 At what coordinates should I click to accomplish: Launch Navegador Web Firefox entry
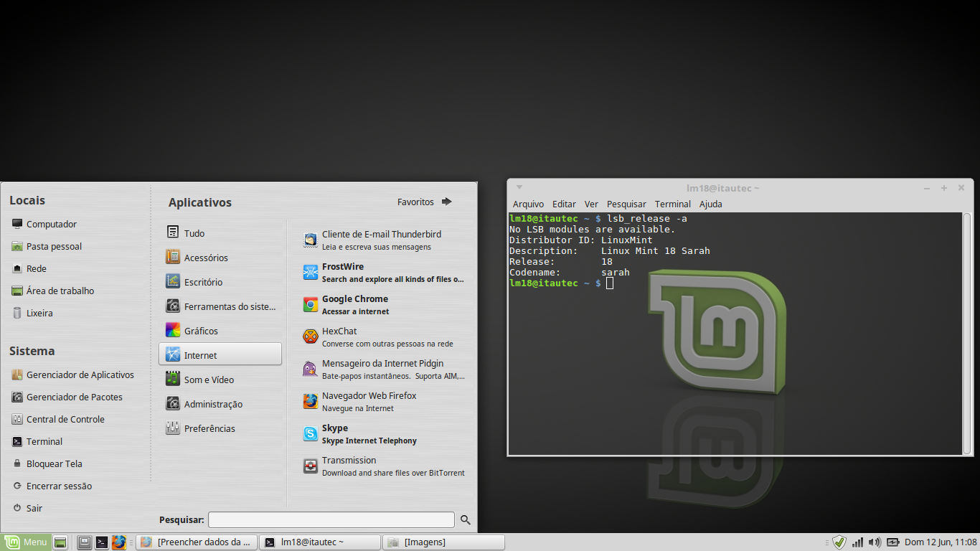pos(383,402)
